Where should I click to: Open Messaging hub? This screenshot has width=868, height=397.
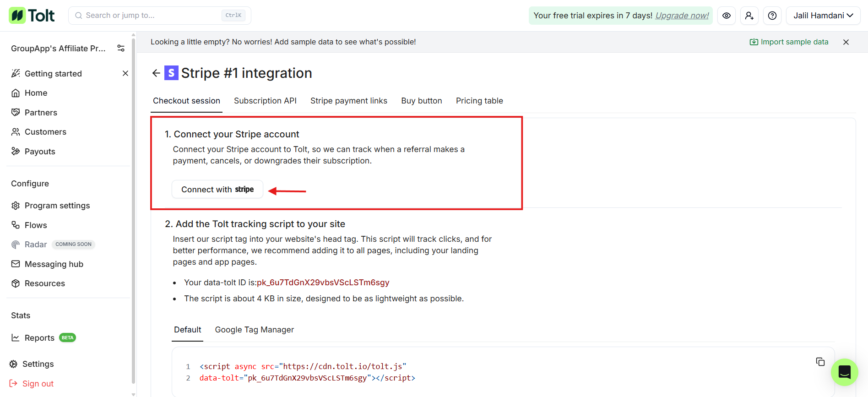(x=48, y=264)
